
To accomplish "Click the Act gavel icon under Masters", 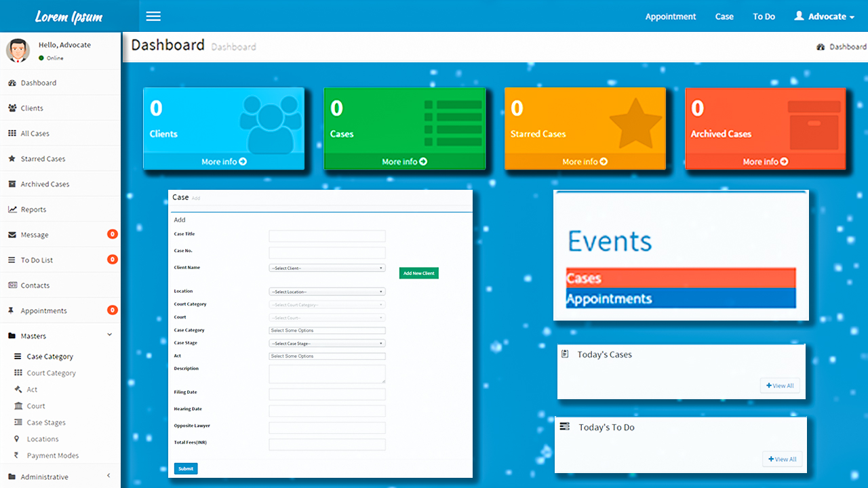I will coord(18,390).
